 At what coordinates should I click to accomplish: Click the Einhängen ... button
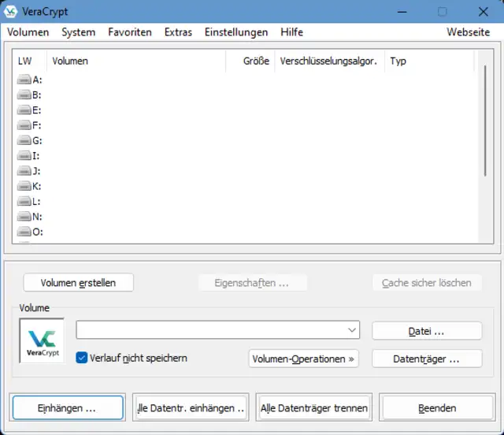[68, 407]
